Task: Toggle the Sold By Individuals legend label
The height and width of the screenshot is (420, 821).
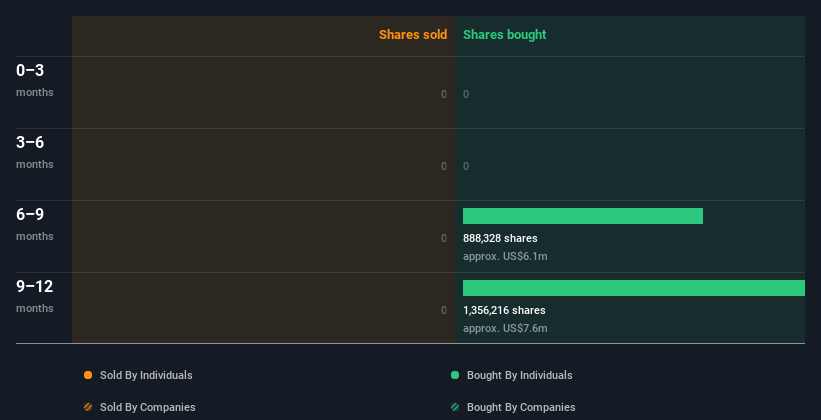Action: coord(146,375)
